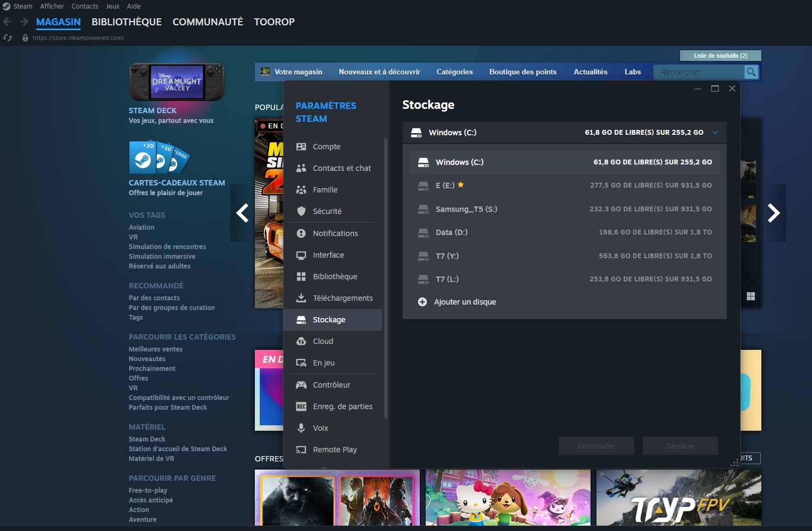Open Boutique des points
The image size is (812, 531).
pyautogui.click(x=523, y=72)
